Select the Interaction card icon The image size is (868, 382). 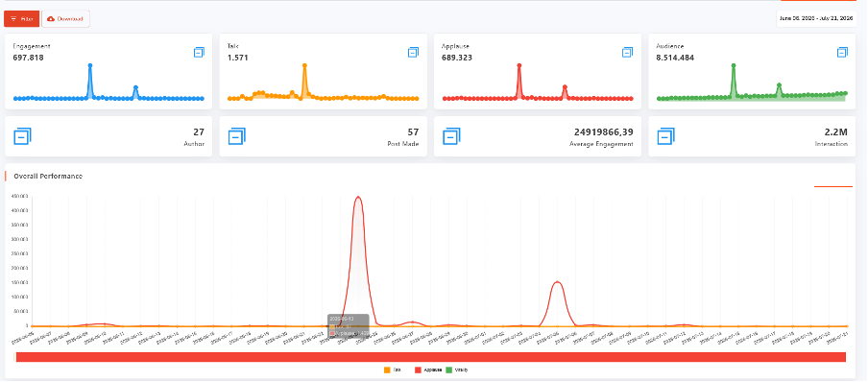[x=666, y=135]
